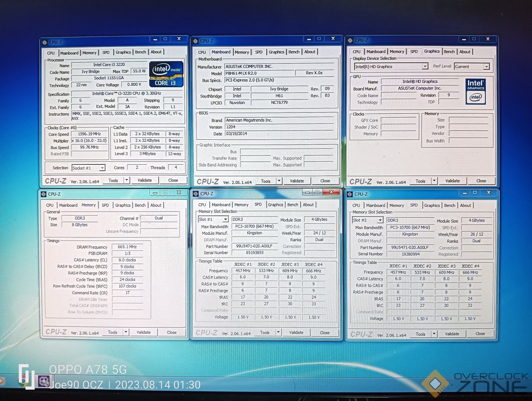Open the Memory tab in the Intel HD Graphics window
This screenshot has width=532, height=401.
(397, 52)
